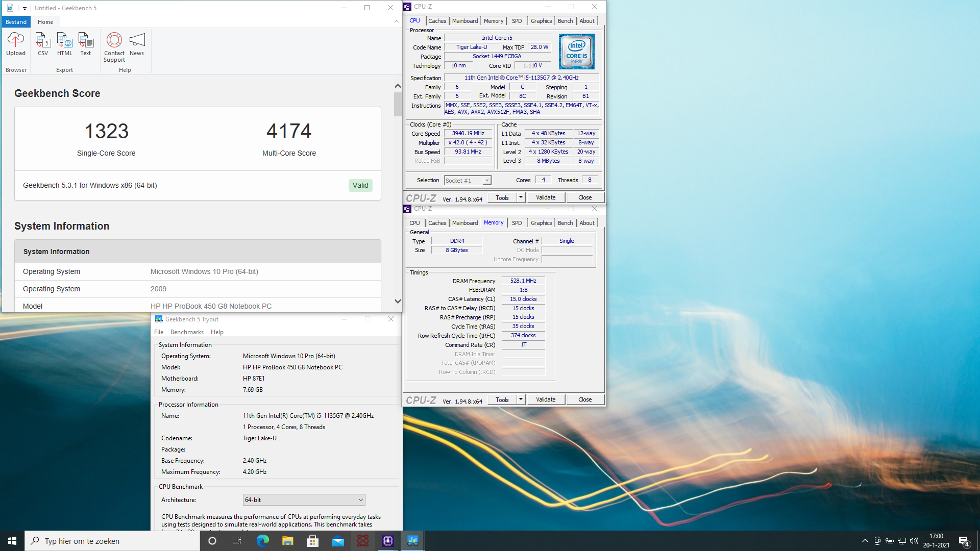Open SPD tab in top CPU-Z window
The width and height of the screenshot is (980, 551).
coord(517,21)
